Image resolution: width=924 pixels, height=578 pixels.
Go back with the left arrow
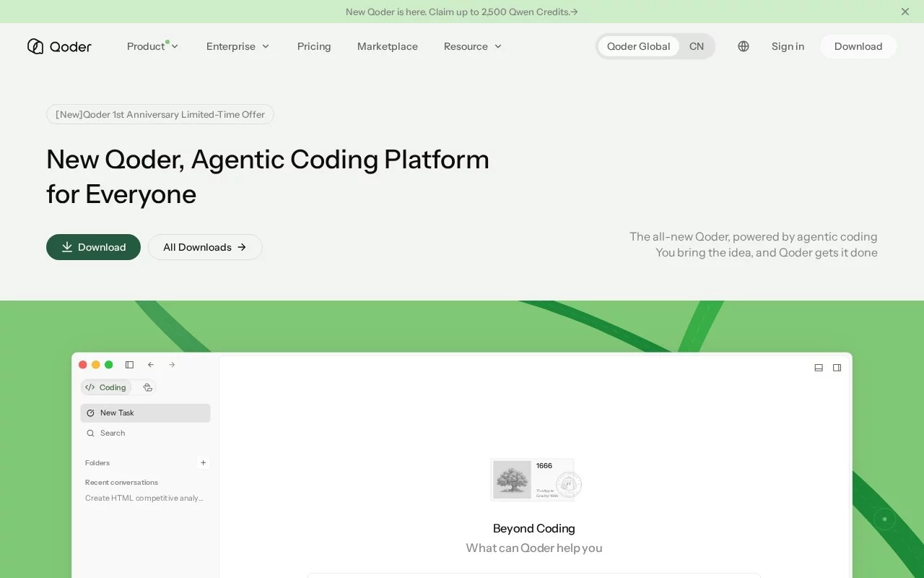151,365
